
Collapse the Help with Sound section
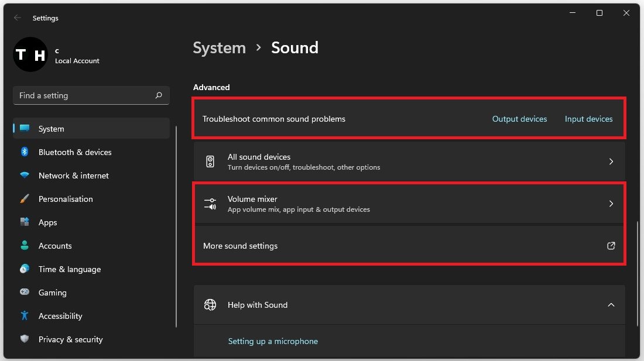coord(611,305)
